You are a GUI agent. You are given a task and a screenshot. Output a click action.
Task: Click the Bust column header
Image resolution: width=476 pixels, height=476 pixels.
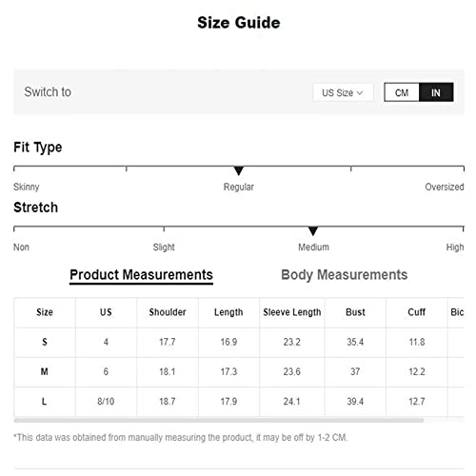[355, 312]
